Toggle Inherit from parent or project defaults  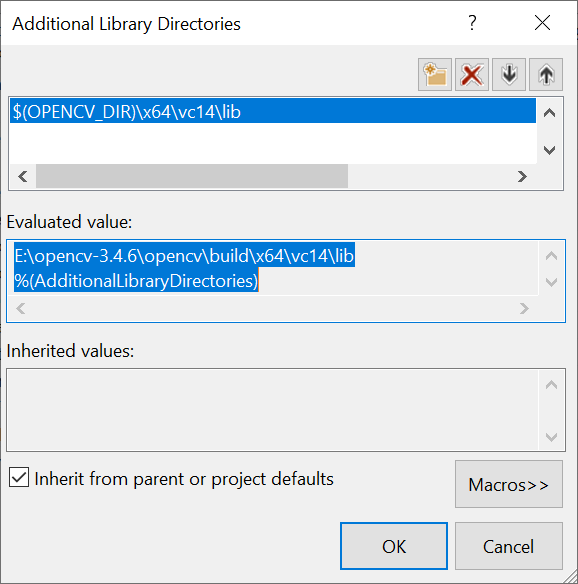(19, 477)
